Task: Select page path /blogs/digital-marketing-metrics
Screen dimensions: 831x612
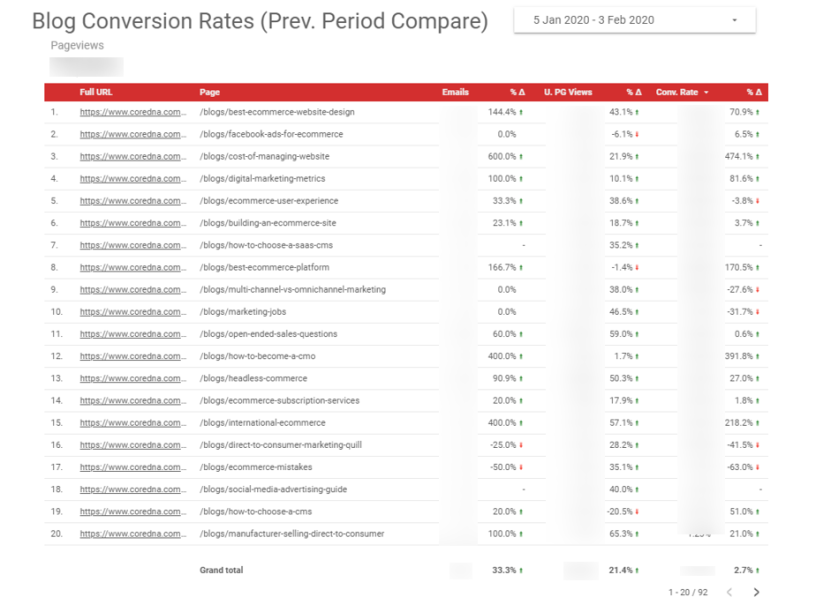Action: point(262,179)
